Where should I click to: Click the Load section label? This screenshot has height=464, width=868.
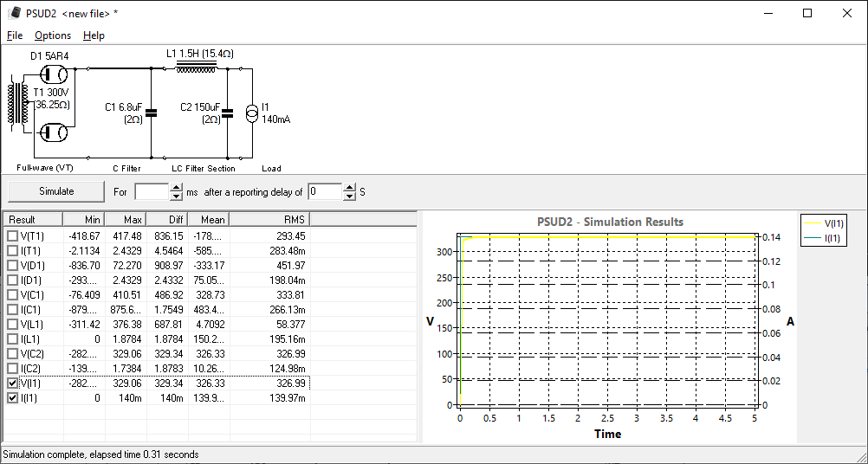click(x=271, y=168)
